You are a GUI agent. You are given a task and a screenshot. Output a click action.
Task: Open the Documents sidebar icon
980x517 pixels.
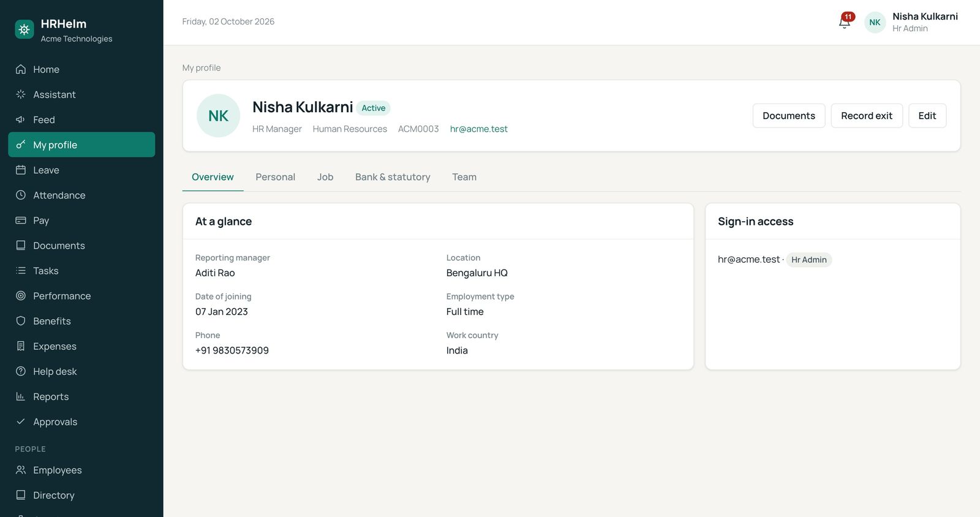[x=21, y=245]
